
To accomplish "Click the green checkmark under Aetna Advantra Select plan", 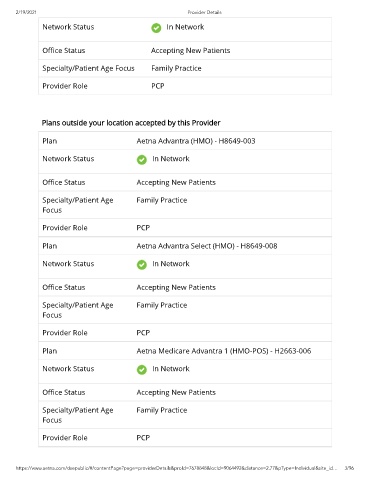I will [x=142, y=265].
